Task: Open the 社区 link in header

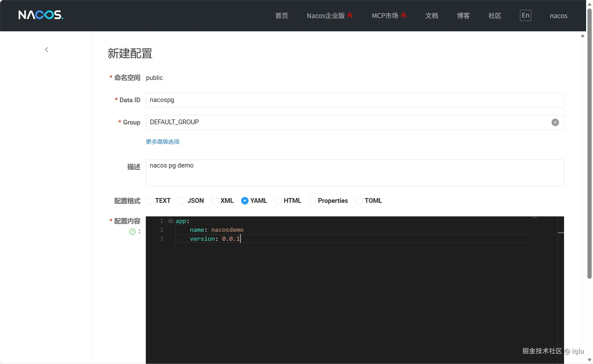Action: click(x=495, y=16)
